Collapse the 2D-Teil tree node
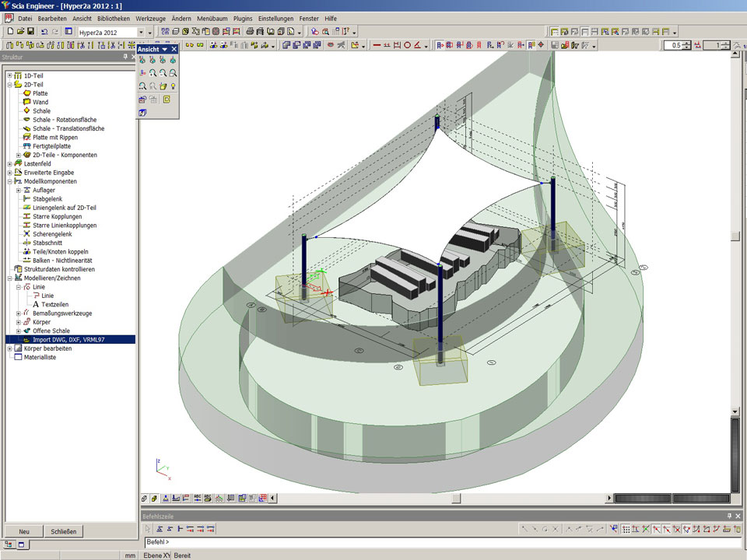This screenshot has width=747, height=560. (x=9, y=84)
